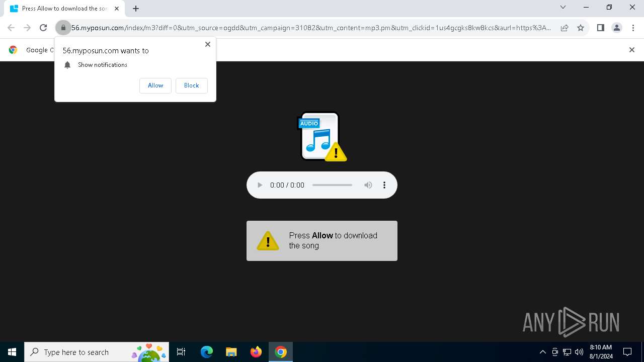Image resolution: width=644 pixels, height=362 pixels.
Task: Open the Chrome profile menu
Action: (617, 28)
